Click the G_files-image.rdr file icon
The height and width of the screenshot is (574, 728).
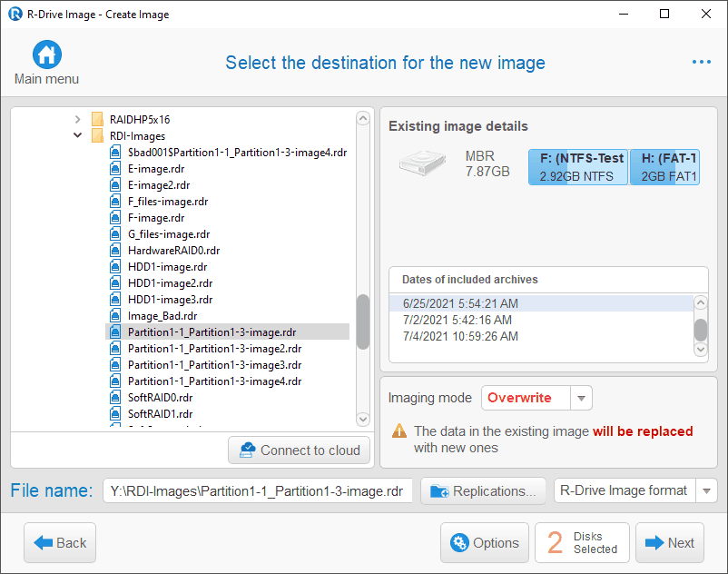[115, 234]
